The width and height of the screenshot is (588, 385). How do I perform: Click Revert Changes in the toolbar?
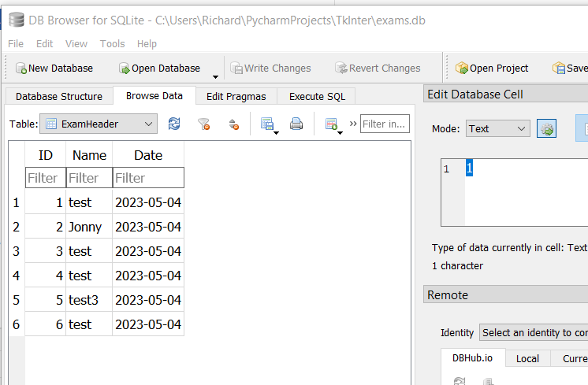378,68
